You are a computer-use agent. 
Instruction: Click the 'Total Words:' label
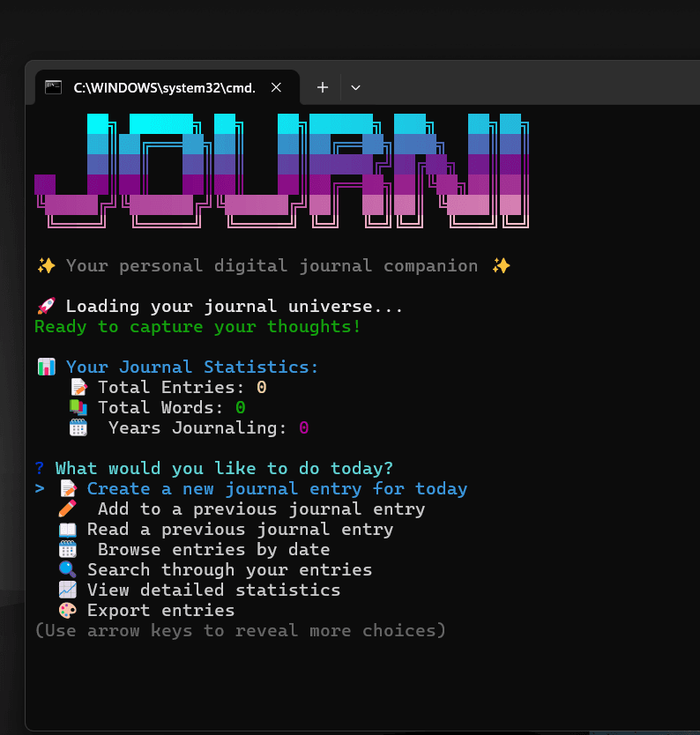[x=160, y=407]
